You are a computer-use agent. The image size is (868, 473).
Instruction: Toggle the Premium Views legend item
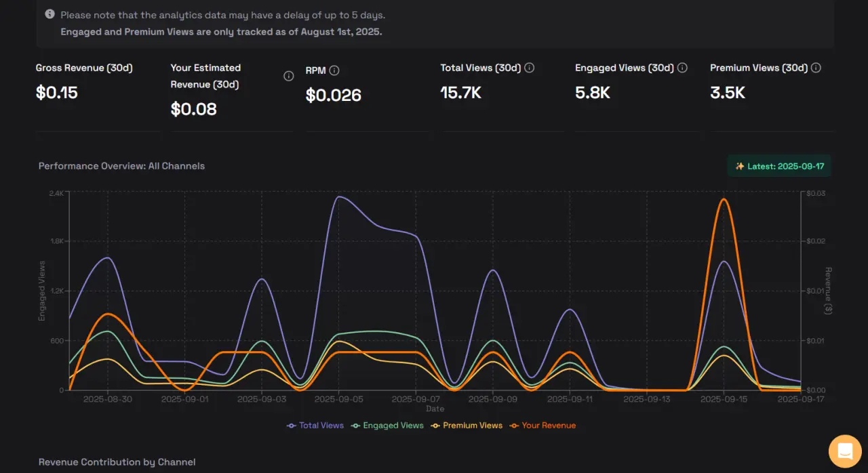467,426
